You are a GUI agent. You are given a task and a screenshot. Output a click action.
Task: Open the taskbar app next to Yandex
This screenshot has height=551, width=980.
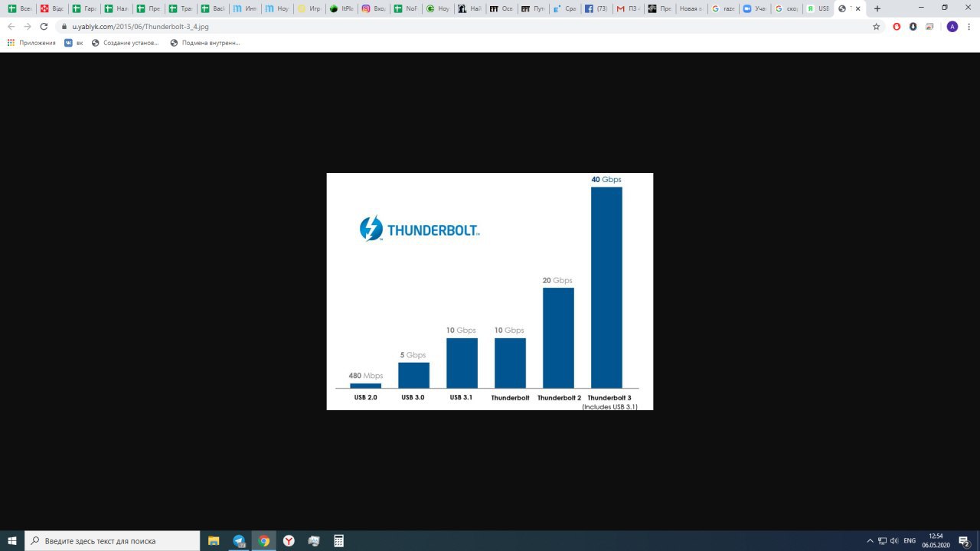(x=313, y=540)
